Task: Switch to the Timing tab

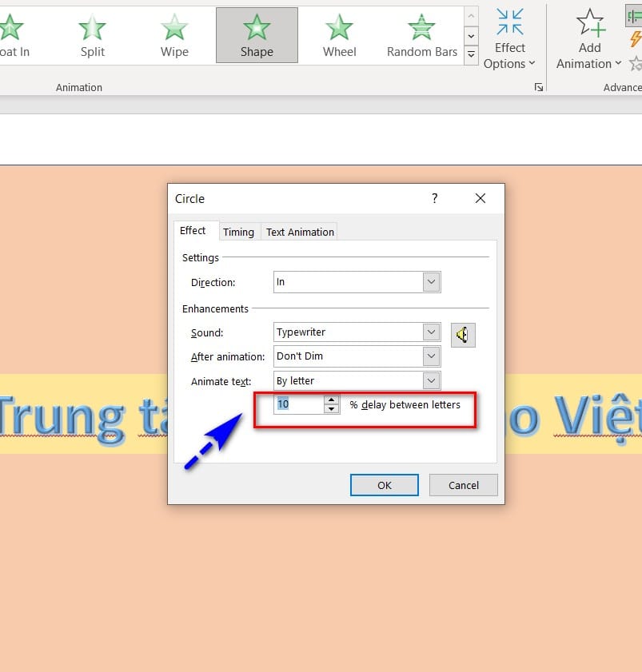Action: point(239,232)
